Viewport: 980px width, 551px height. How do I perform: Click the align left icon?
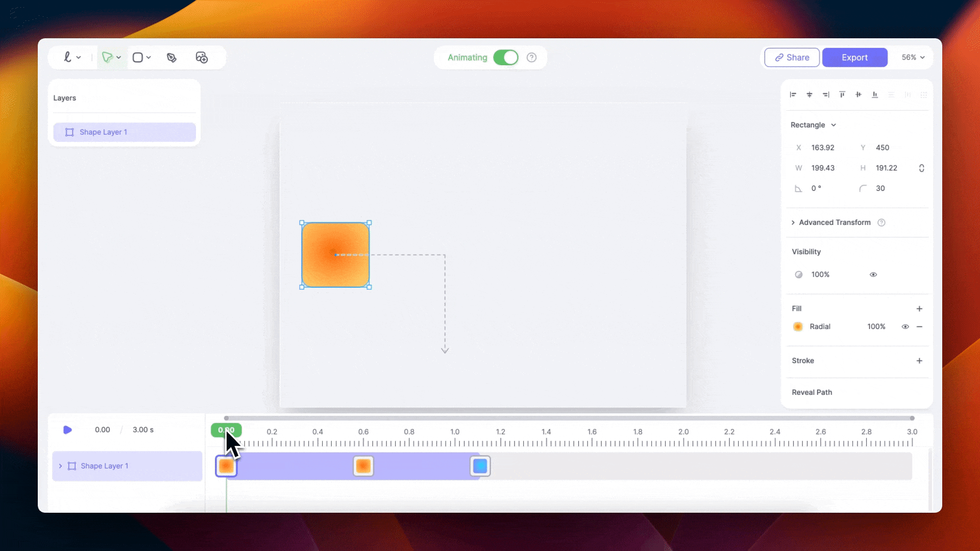click(793, 95)
